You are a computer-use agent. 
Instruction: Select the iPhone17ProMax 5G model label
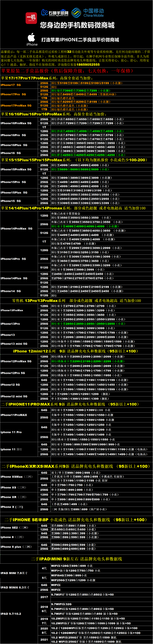[16, 105]
